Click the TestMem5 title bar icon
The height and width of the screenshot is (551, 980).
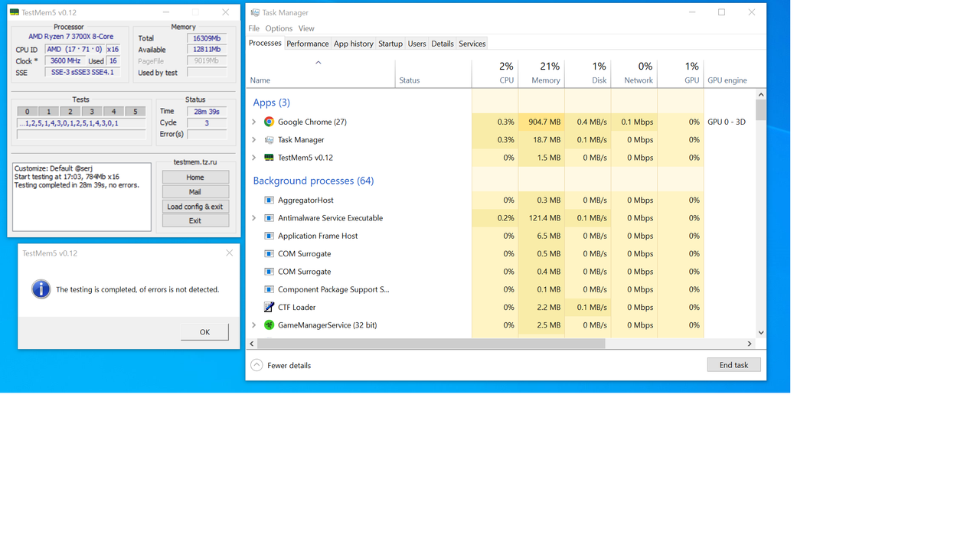click(15, 12)
